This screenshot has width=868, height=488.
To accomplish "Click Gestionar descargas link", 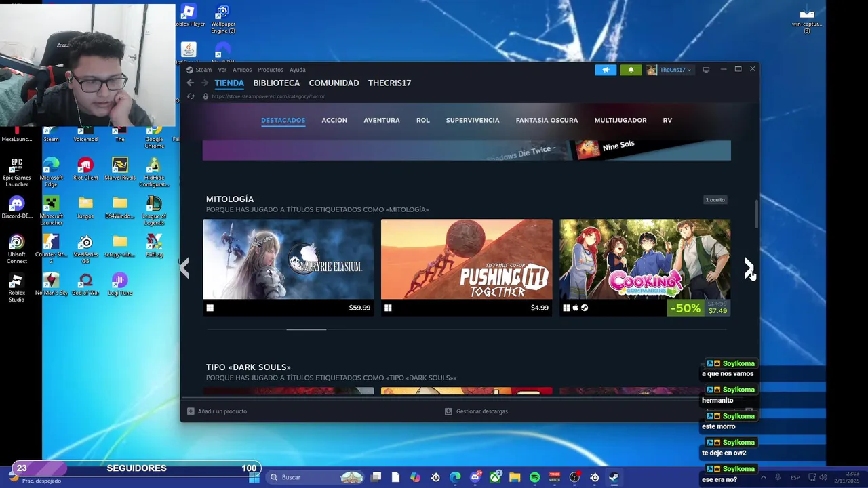I will [482, 411].
